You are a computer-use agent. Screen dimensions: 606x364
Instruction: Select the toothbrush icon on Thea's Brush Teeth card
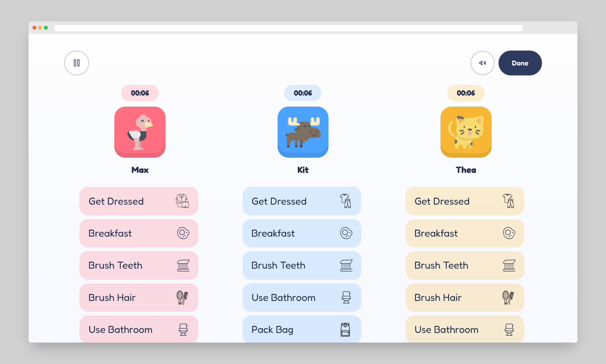tap(509, 265)
